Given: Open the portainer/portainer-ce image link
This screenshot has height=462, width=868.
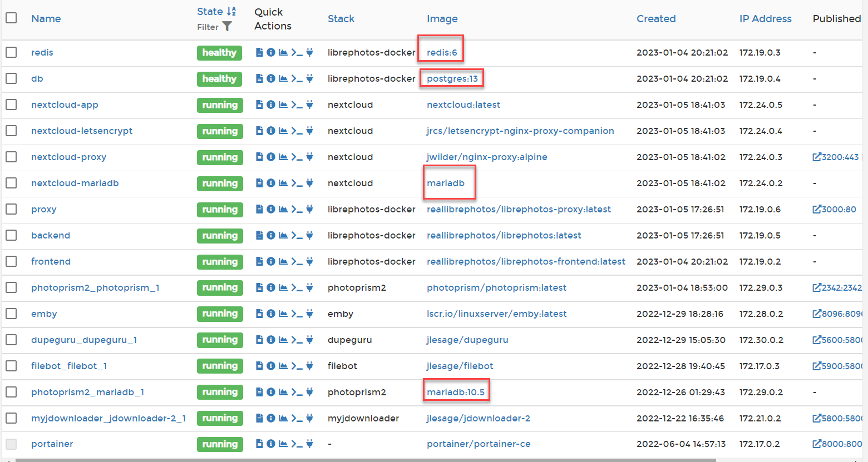Looking at the screenshot, I should (479, 444).
